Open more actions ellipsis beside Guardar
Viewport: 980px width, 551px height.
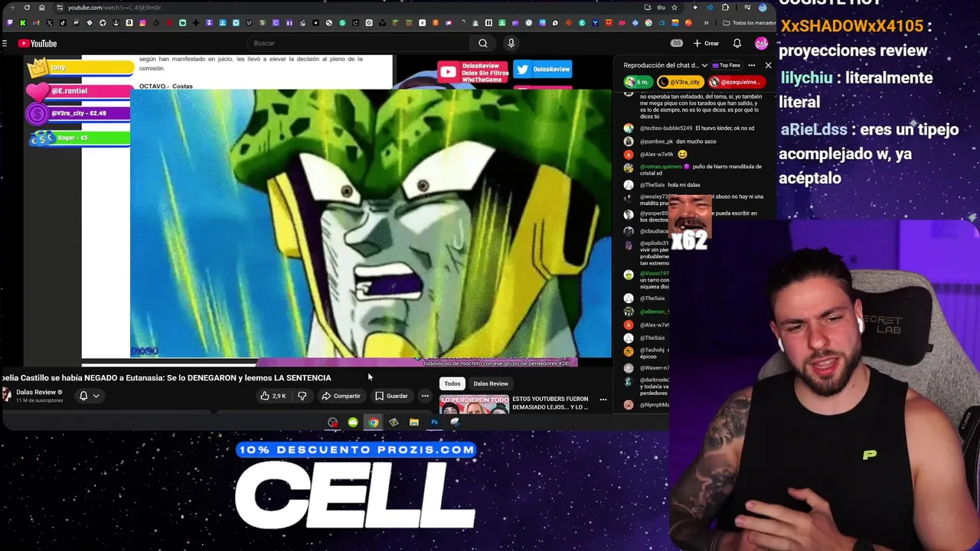pyautogui.click(x=425, y=396)
